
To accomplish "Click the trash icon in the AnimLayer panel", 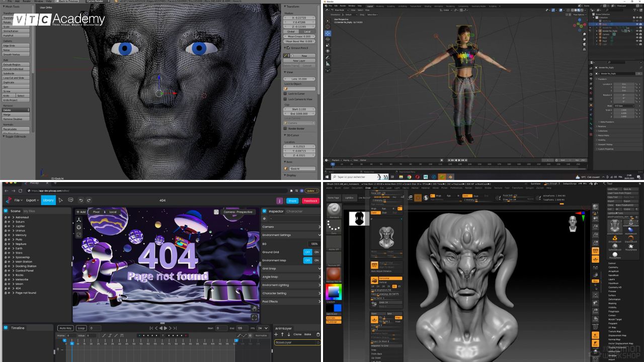I will coord(318,335).
